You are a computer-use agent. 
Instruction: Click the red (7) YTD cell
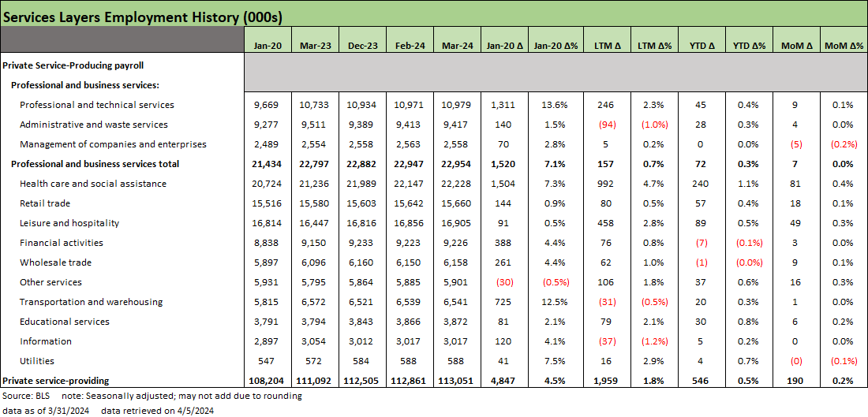[x=702, y=243]
